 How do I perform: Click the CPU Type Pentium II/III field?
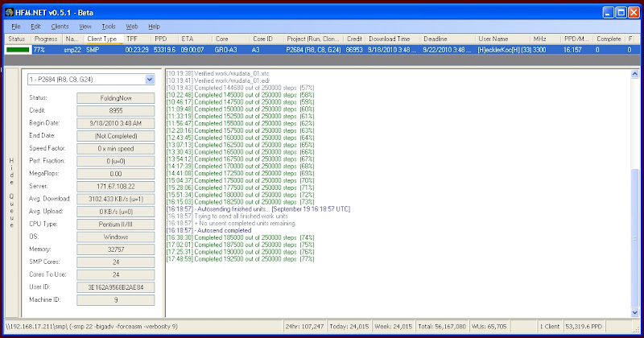115,225
